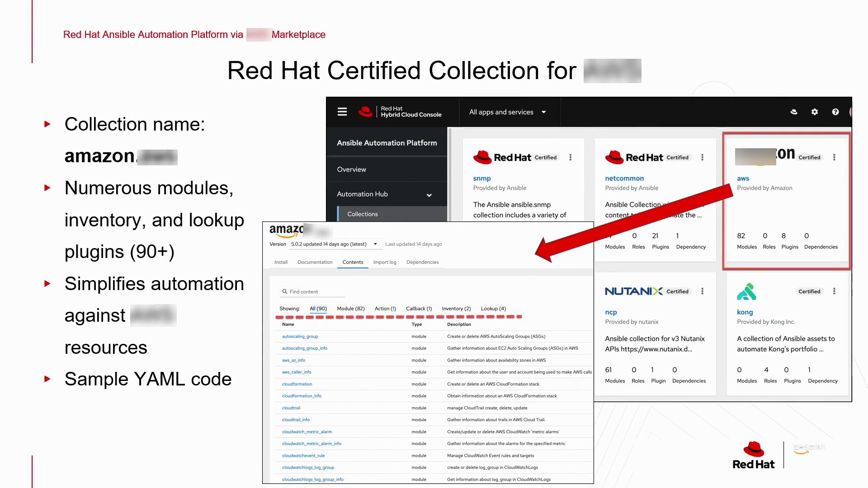
Task: Open kebab menu on kong card
Action: click(x=834, y=291)
